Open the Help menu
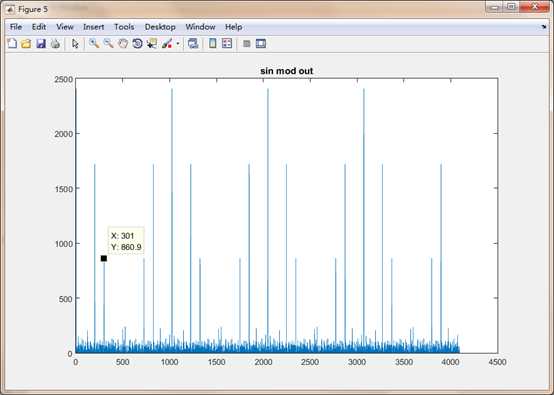This screenshot has width=554, height=395. pyautogui.click(x=234, y=27)
